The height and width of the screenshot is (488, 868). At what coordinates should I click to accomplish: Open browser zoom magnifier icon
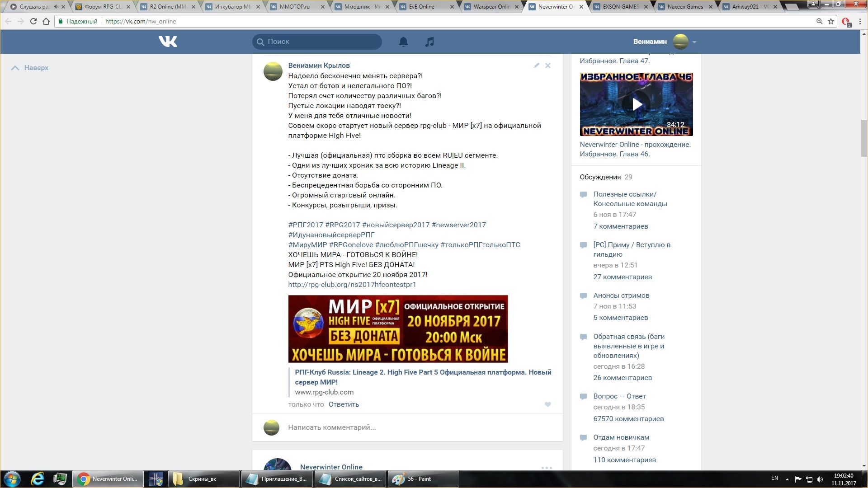point(819,21)
